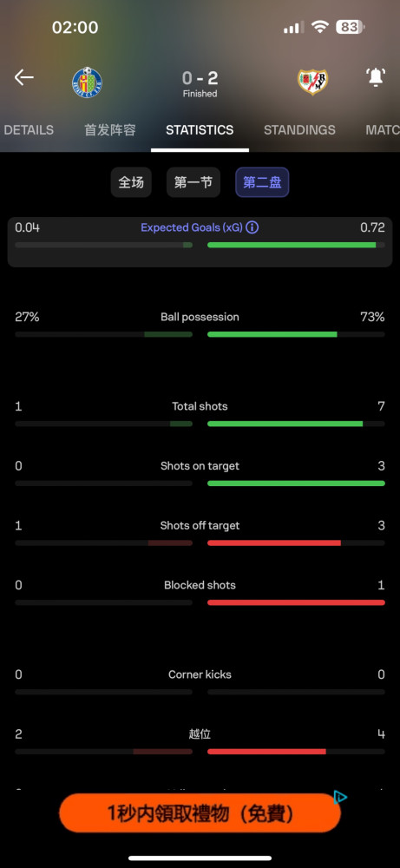This screenshot has height=868, width=400.
Task: Tap the battery indicator showing 83
Action: click(x=351, y=27)
